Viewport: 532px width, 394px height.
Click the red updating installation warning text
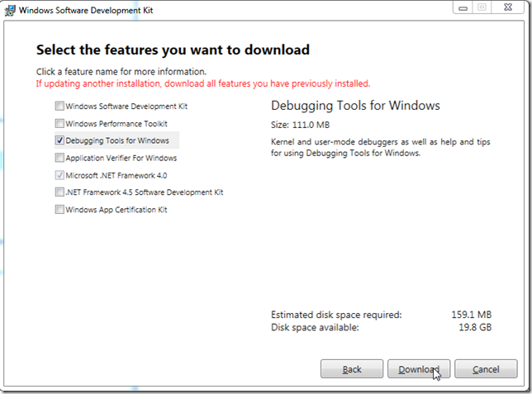click(203, 83)
